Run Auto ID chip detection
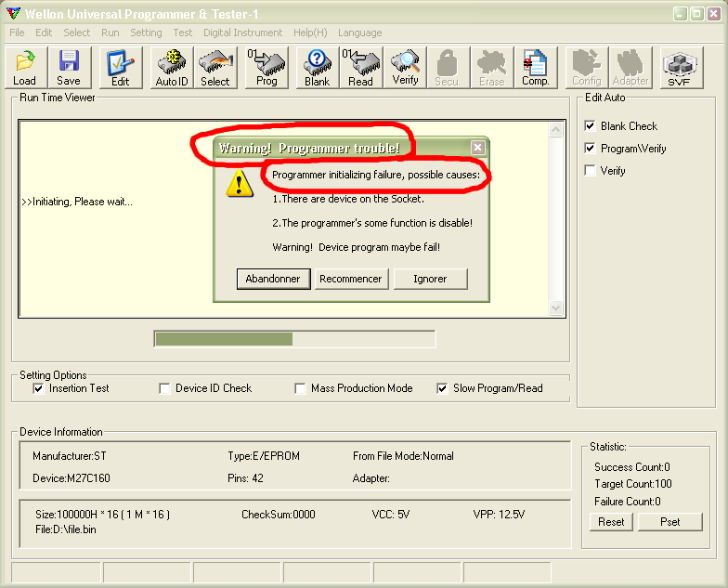728x588 pixels. [x=171, y=67]
